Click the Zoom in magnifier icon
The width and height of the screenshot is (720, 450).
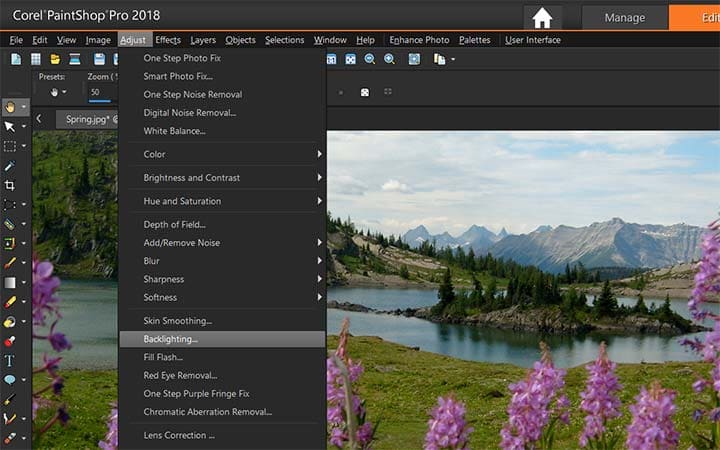tap(389, 59)
